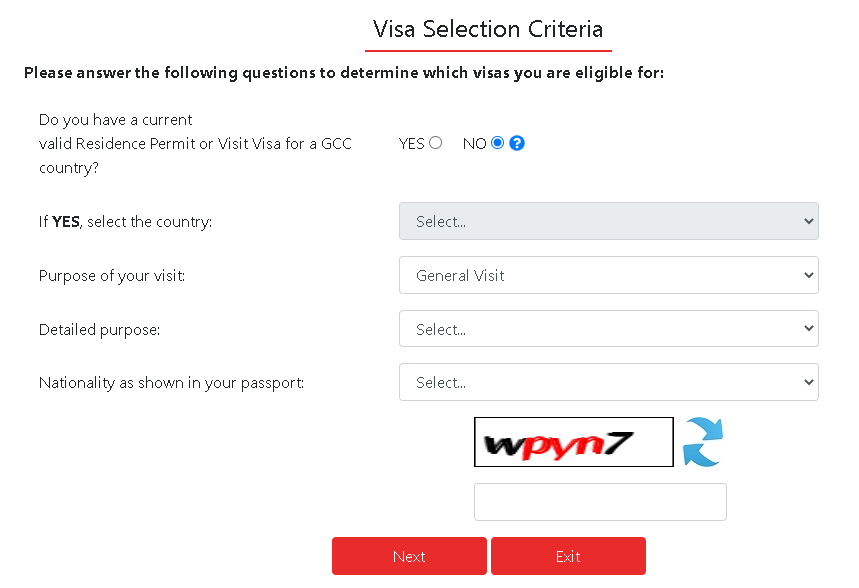The height and width of the screenshot is (588, 859).
Task: Click the 'Nationality as shown in your passport' label
Action: (171, 383)
